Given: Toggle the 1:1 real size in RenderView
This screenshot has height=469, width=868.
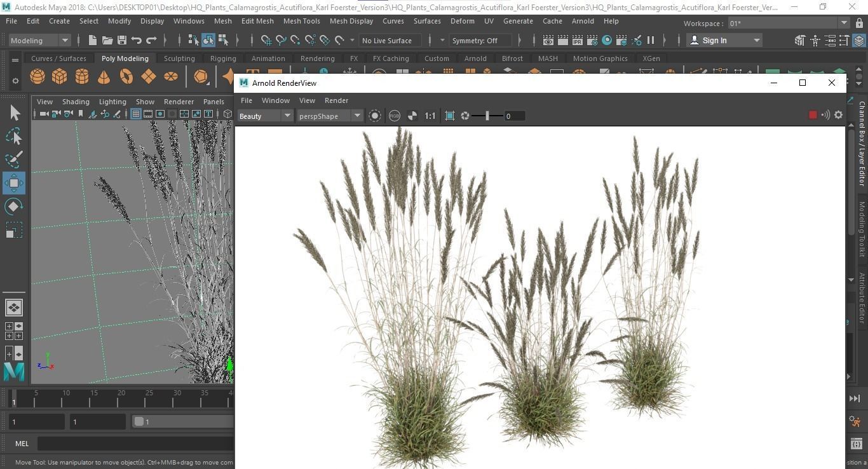Looking at the screenshot, I should point(430,116).
